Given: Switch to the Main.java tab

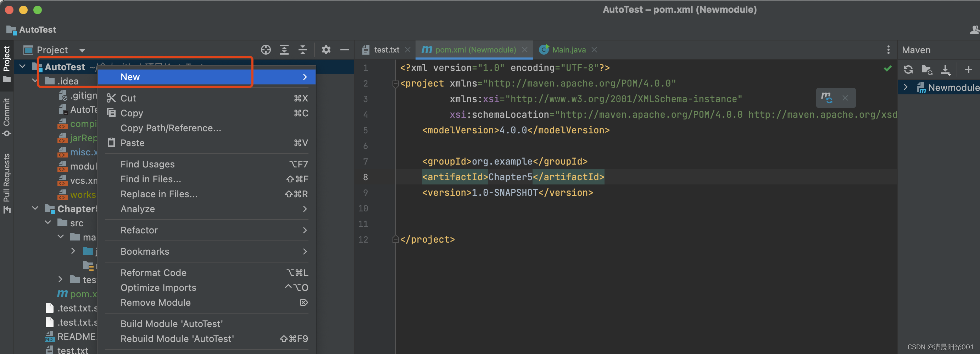Looking at the screenshot, I should pyautogui.click(x=569, y=50).
